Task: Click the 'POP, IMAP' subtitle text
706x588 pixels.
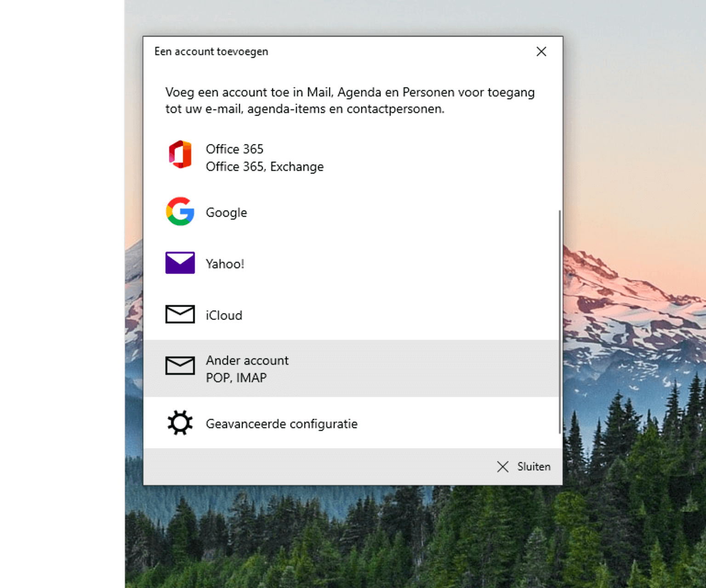Action: point(236,378)
